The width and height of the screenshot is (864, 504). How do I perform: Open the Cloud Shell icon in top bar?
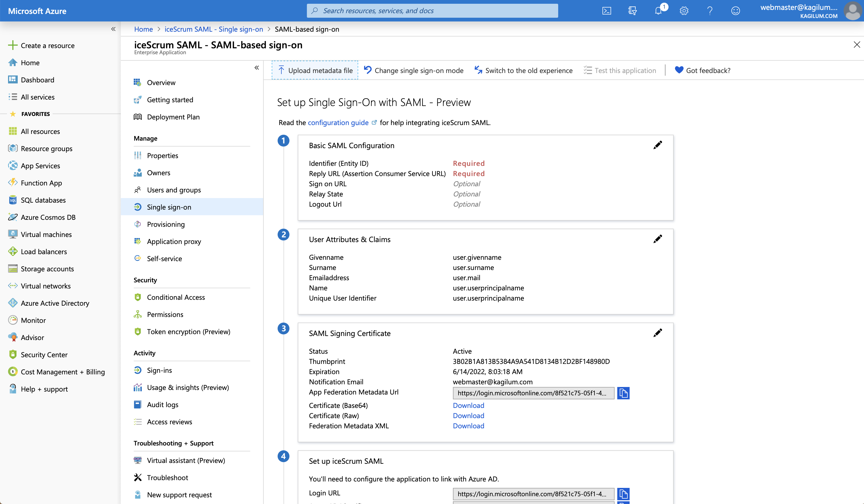point(607,11)
